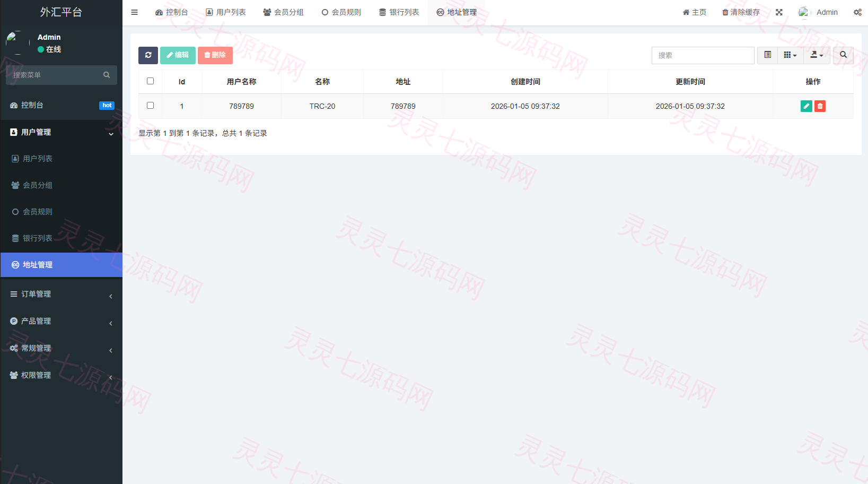The image size is (868, 484).
Task: Open 控制台 in the sidebar
Action: [x=62, y=105]
